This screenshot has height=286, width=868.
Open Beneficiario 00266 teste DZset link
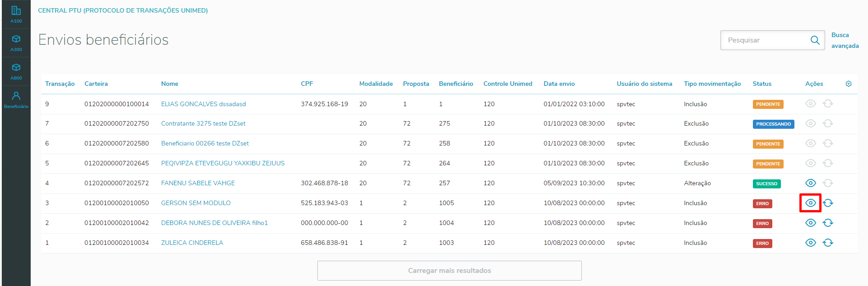(205, 143)
